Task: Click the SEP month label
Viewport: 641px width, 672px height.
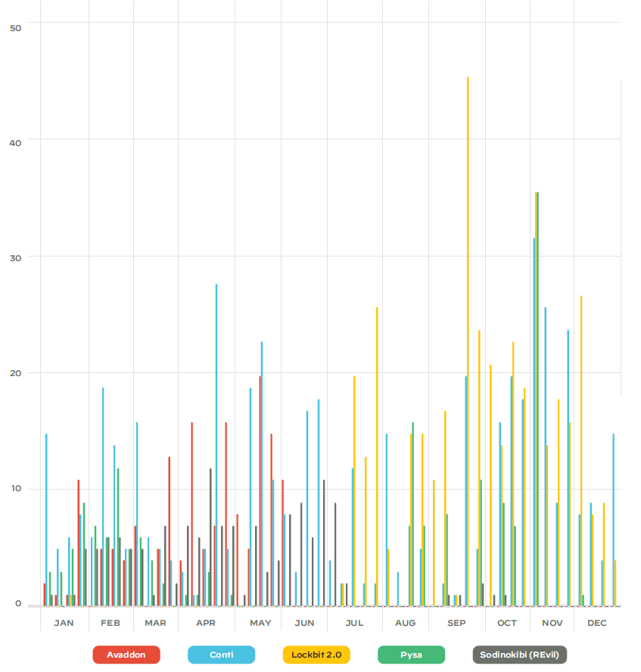Action: pyautogui.click(x=456, y=623)
